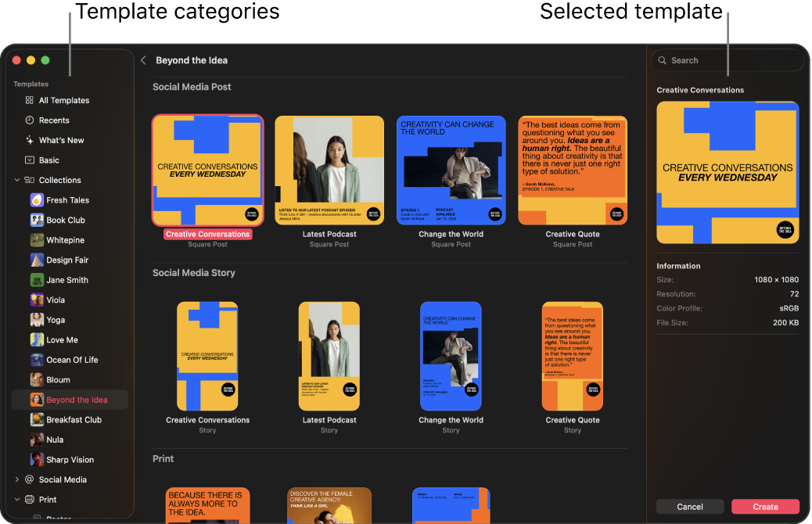This screenshot has width=812, height=524.
Task: Click the Breakfast Club collection icon
Action: [x=37, y=419]
